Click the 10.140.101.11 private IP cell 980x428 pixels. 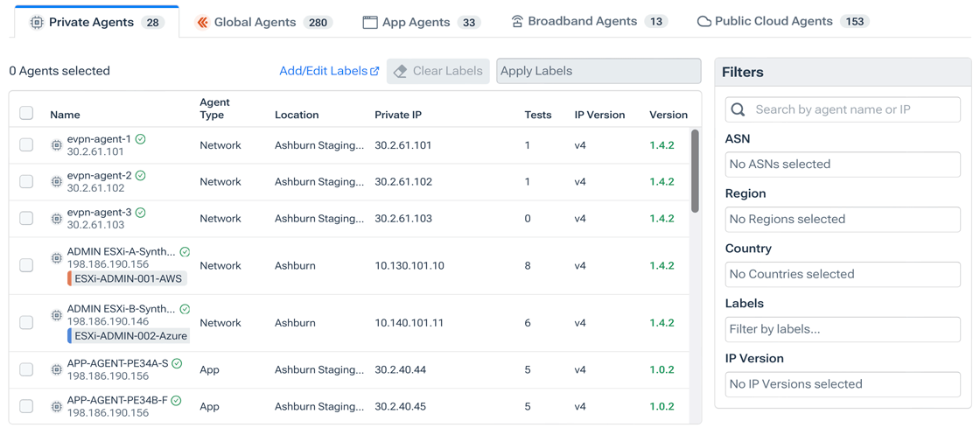point(409,323)
